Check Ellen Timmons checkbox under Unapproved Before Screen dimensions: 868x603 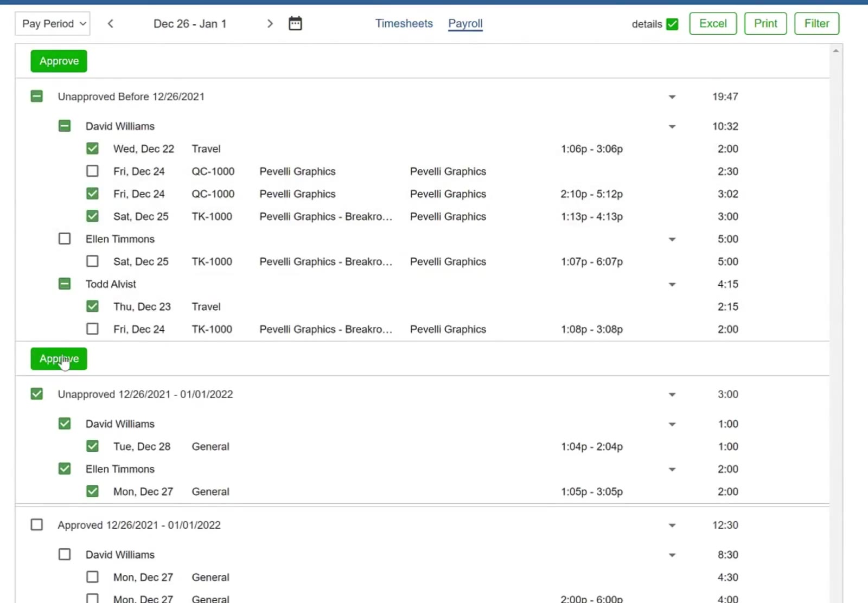point(64,239)
